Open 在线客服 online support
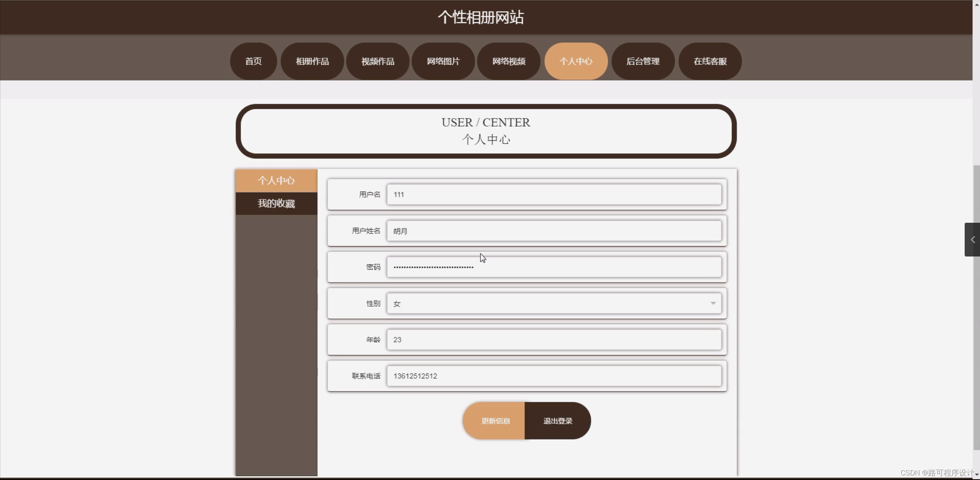 coord(710,61)
